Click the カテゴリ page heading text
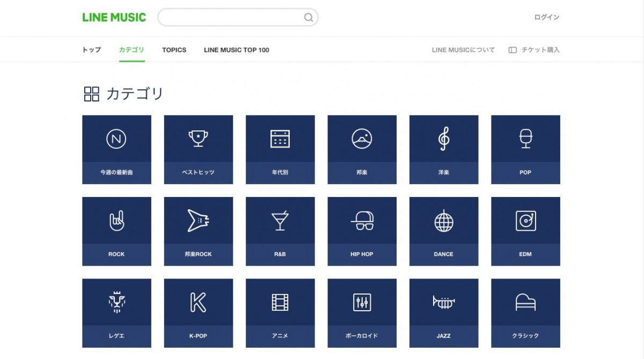 [x=135, y=94]
